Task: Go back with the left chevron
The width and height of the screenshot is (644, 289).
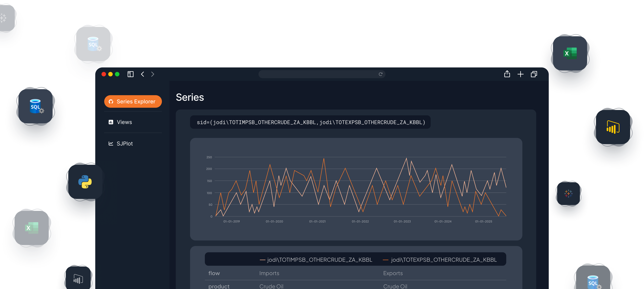Action: click(143, 74)
